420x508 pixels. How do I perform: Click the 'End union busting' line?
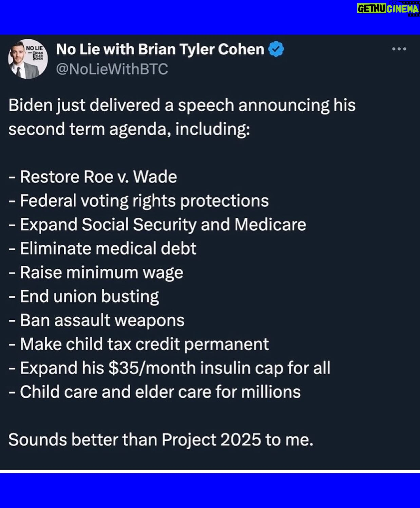point(84,296)
